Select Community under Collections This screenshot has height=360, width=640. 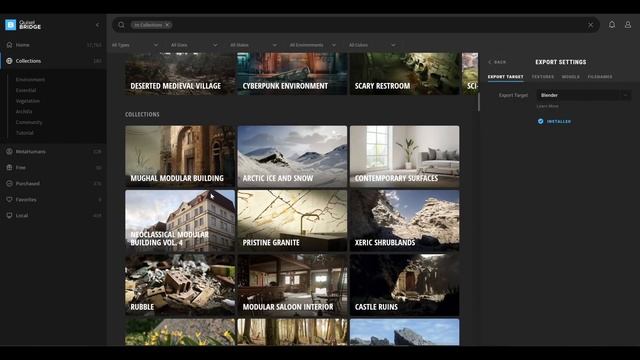click(x=29, y=122)
